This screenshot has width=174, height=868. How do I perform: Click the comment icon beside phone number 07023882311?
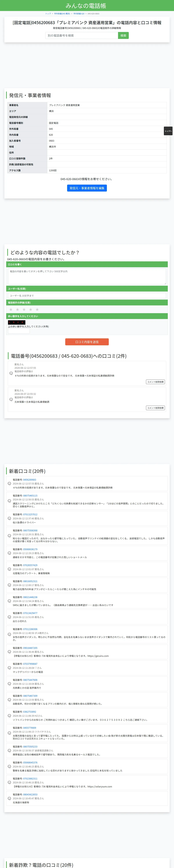point(9,782)
